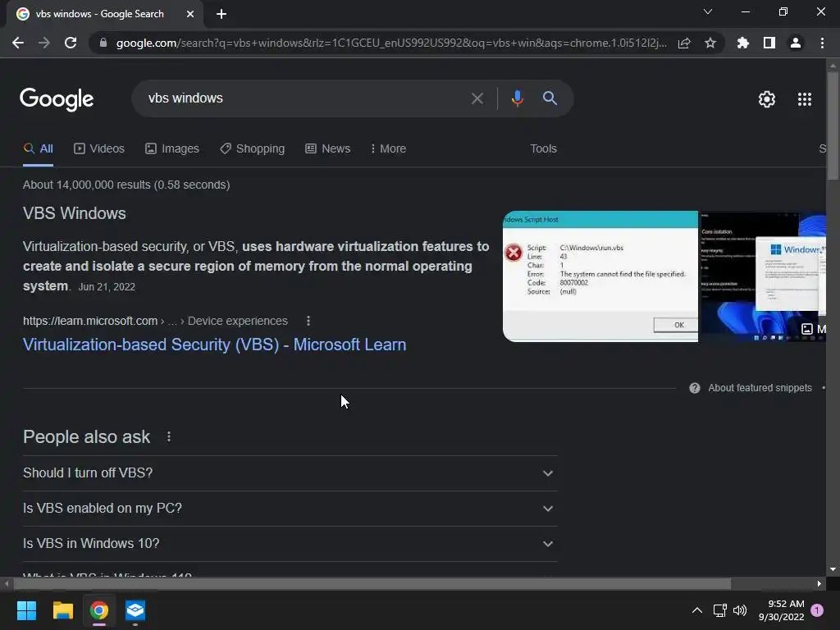Screen dimensions: 840x630
Task: Click the VBS Windows snippet heading
Action: coord(75,214)
